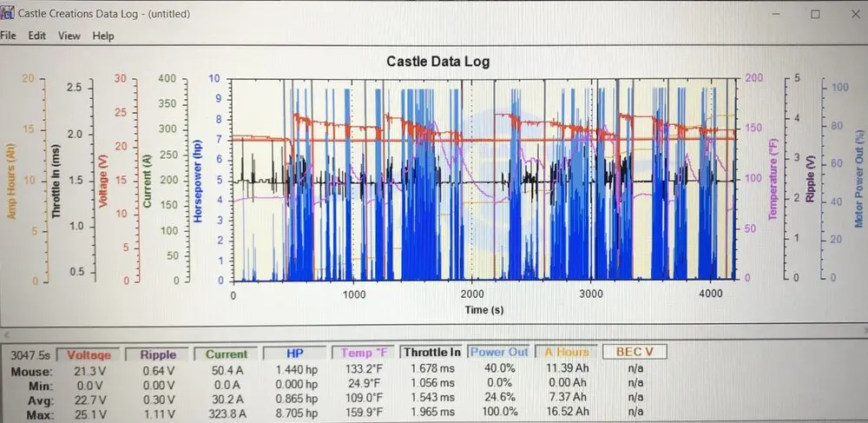
Task: Click the 2000 tick on the time axis
Action: click(x=471, y=294)
